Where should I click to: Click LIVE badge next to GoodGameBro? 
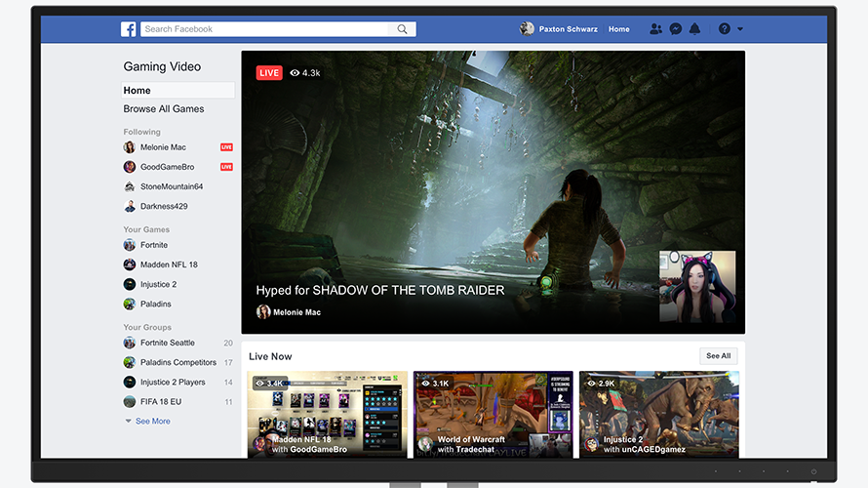point(226,167)
